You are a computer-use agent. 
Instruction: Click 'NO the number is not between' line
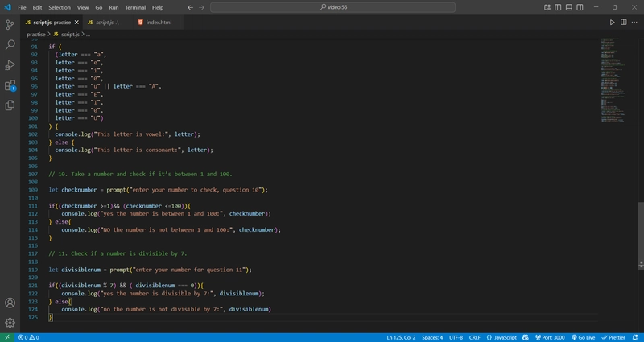(171, 230)
